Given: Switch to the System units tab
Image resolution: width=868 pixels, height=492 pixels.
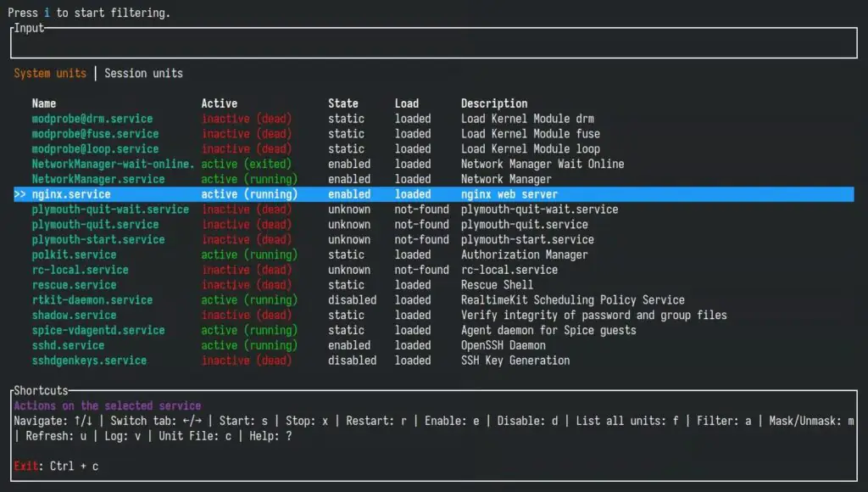Looking at the screenshot, I should tap(50, 73).
